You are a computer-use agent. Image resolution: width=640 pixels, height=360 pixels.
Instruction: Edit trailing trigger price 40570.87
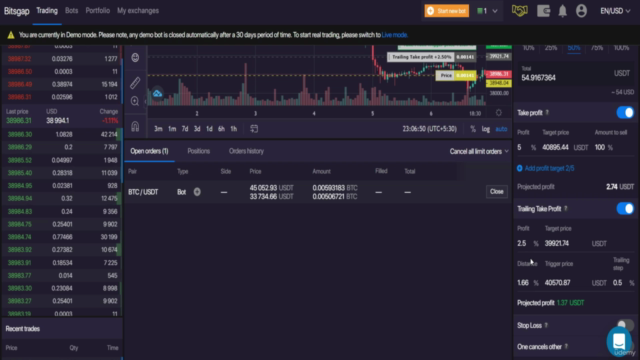pyautogui.click(x=558, y=282)
